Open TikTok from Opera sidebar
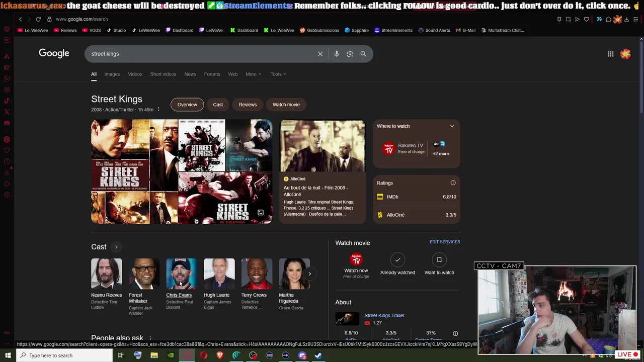Image resolution: width=644 pixels, height=362 pixels. click(x=7, y=101)
